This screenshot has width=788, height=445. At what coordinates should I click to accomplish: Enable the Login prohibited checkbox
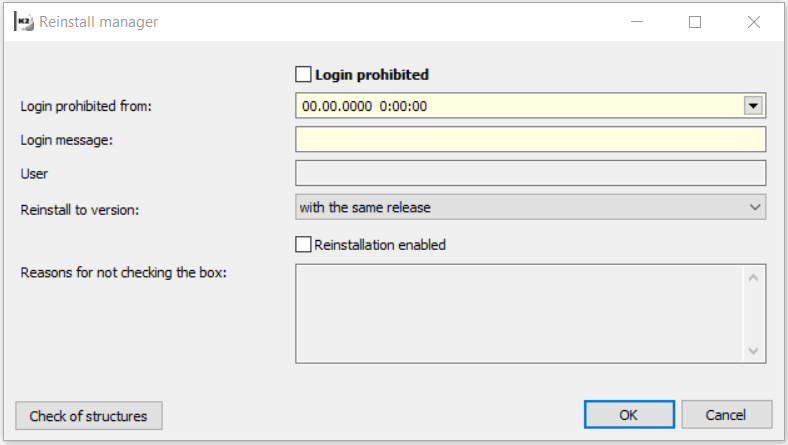304,74
